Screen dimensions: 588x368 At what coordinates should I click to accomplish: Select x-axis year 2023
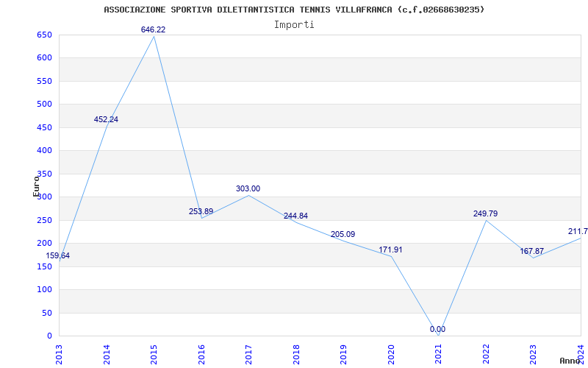(534, 354)
